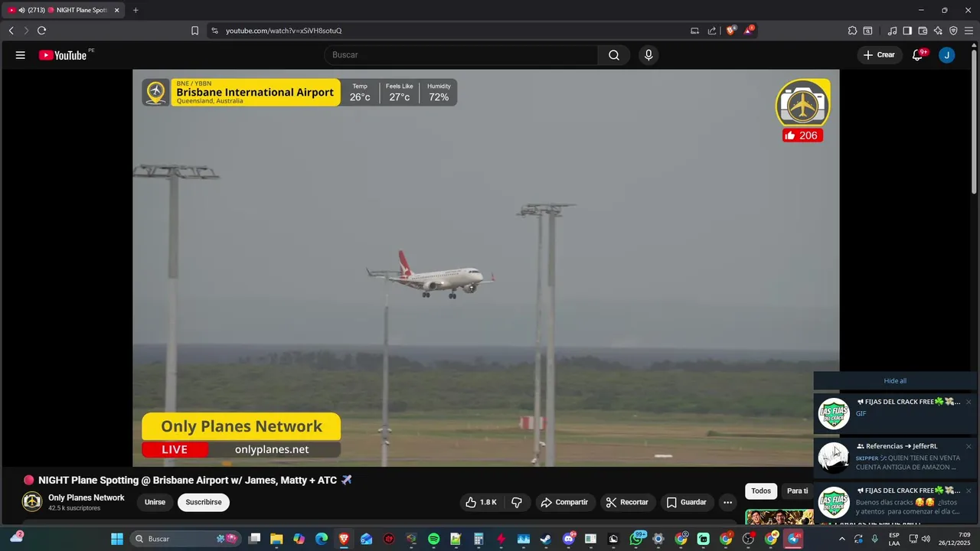This screenshot has height=551, width=980.
Task: Show hidden system tray icons chevron
Action: pyautogui.click(x=841, y=539)
